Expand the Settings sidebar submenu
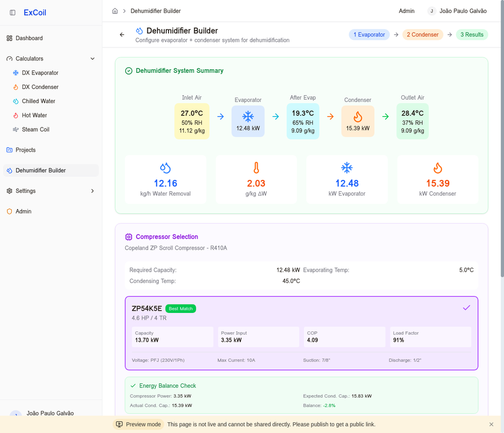This screenshot has width=504, height=433. click(92, 191)
